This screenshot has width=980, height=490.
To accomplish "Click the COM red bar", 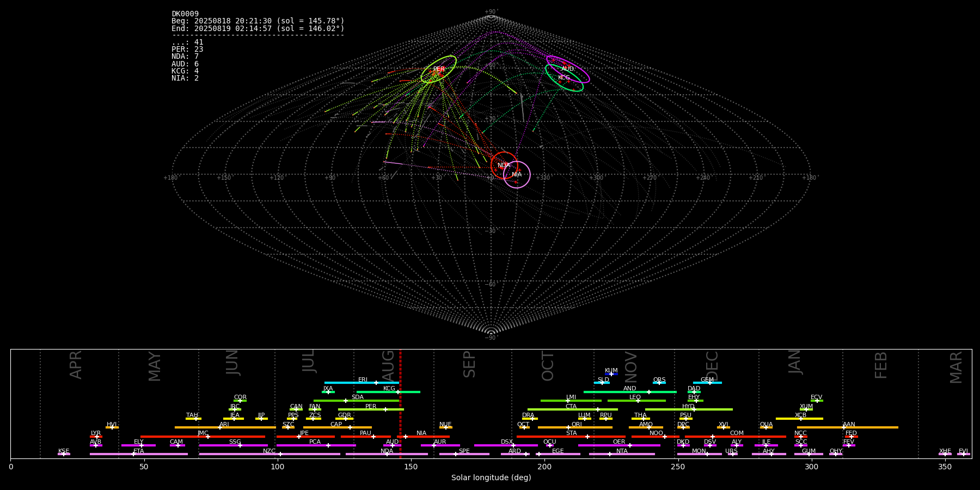I will (x=736, y=437).
